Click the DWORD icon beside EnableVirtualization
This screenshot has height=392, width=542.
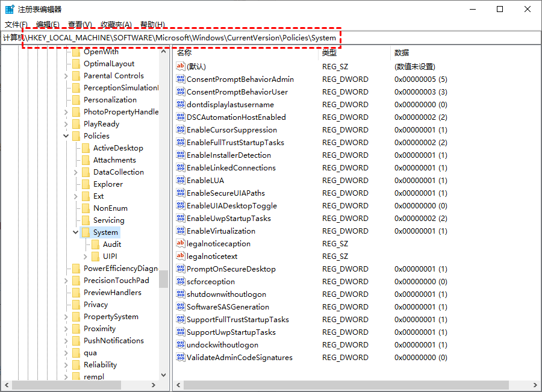(x=181, y=231)
